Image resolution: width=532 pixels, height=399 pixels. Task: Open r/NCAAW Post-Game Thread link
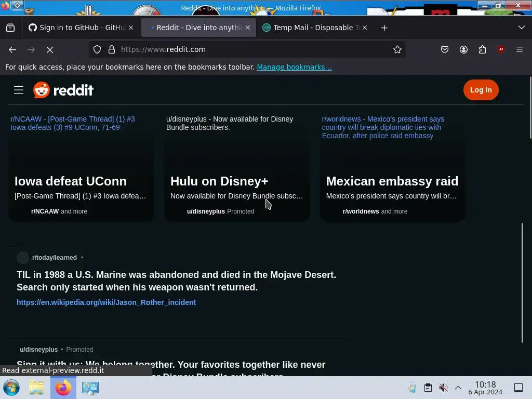73,123
